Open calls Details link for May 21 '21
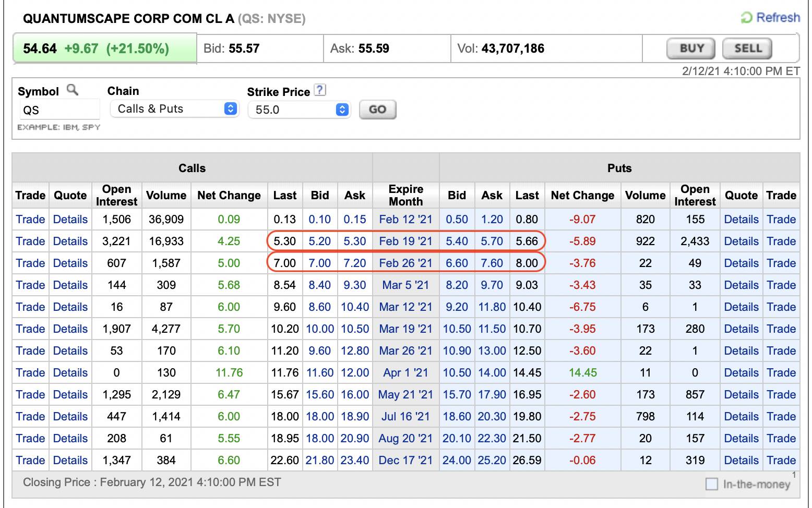Screen dimensions: 812x508 tap(70, 394)
